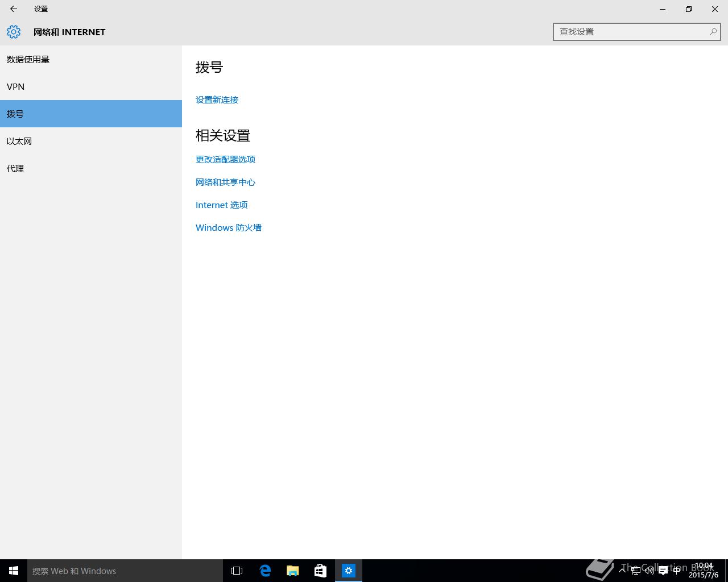The width and height of the screenshot is (728, 582).
Task: Click the magnifier icon in search box
Action: pos(713,32)
